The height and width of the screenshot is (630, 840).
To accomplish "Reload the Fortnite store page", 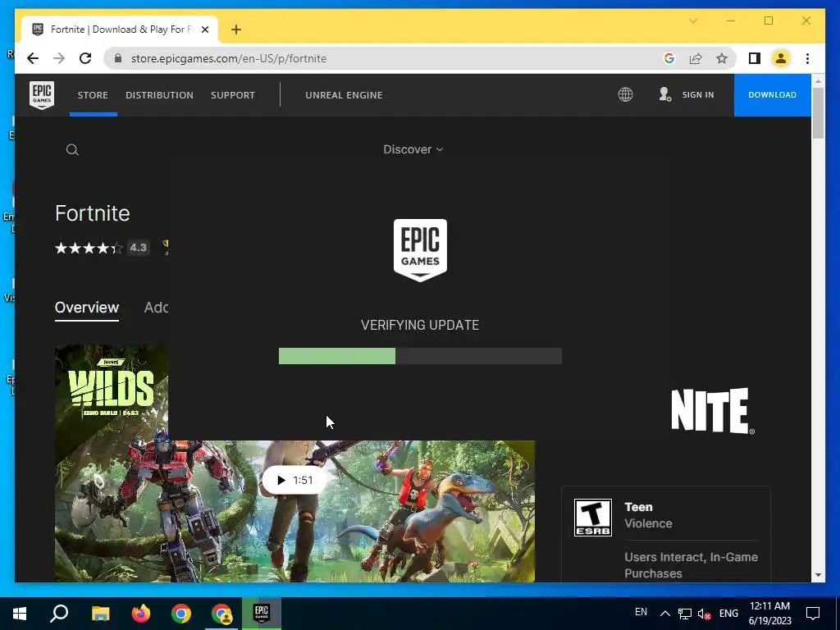I will [x=85, y=58].
